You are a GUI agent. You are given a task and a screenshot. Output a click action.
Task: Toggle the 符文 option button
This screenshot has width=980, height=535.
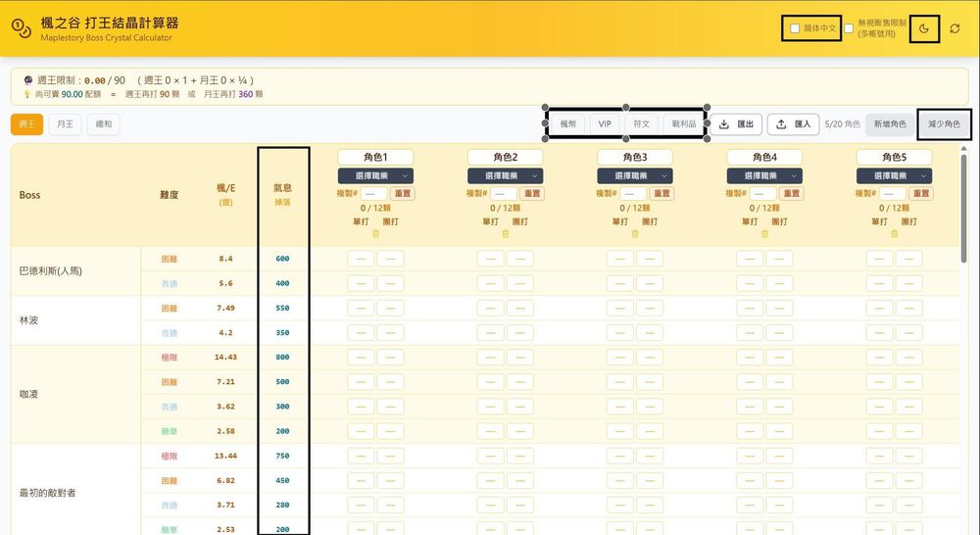641,123
